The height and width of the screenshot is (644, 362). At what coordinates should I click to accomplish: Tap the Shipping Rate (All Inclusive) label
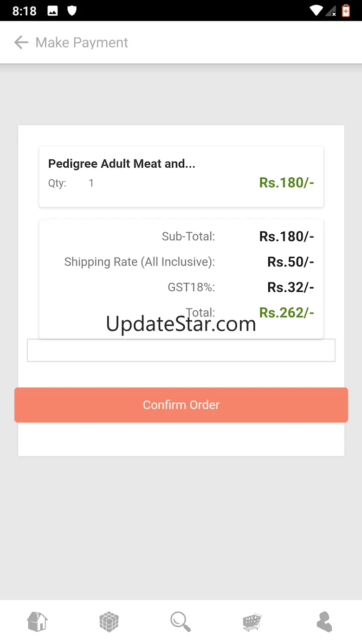pyautogui.click(x=139, y=262)
